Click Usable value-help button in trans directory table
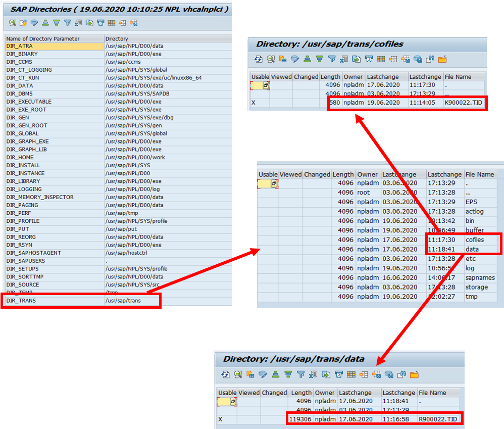 point(274,183)
